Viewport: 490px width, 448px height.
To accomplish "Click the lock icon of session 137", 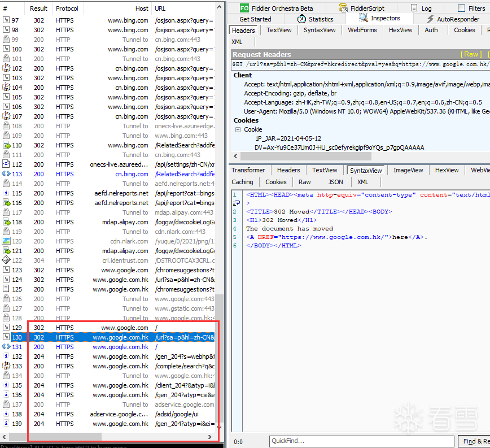I will (6, 404).
